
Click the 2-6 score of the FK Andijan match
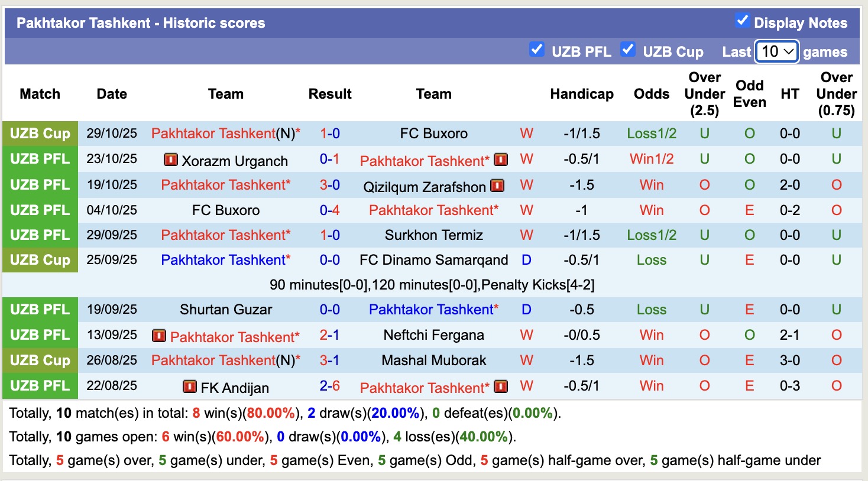[329, 386]
